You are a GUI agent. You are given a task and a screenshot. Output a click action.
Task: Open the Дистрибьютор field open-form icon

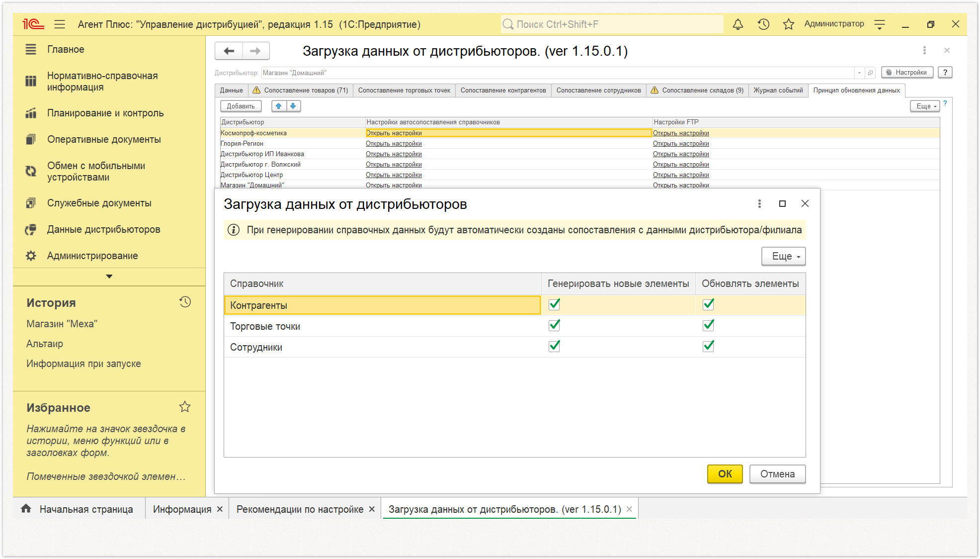870,73
